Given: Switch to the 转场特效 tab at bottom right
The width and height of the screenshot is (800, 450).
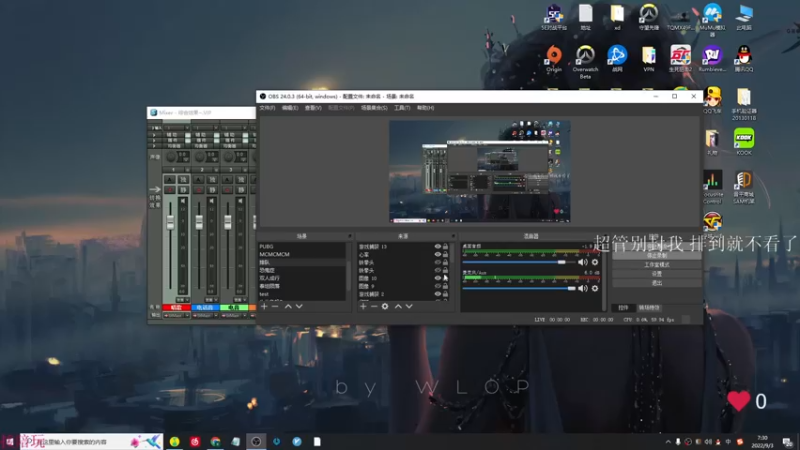Looking at the screenshot, I should coord(649,308).
